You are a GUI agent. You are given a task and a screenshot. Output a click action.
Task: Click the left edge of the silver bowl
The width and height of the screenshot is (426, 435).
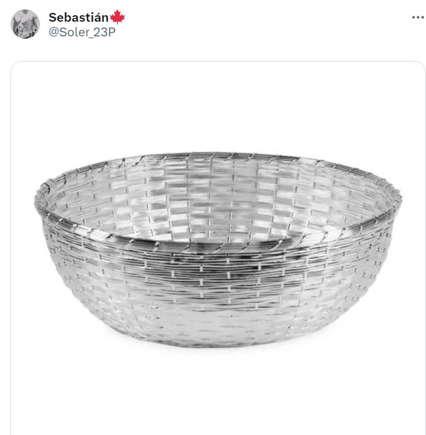click(x=42, y=213)
